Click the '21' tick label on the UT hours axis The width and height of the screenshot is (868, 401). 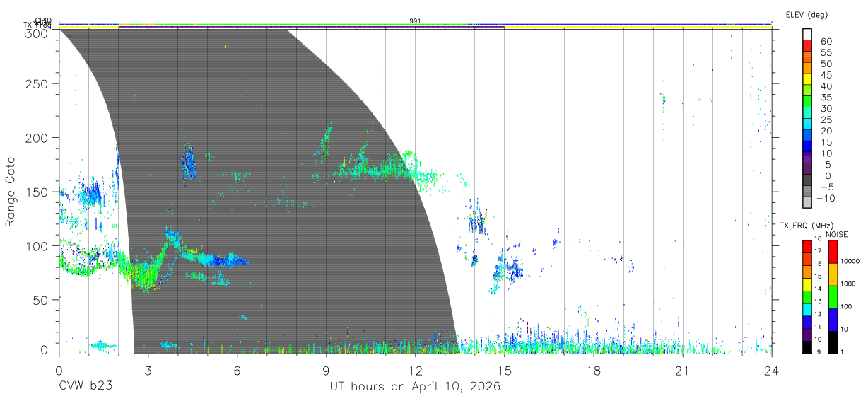682,371
